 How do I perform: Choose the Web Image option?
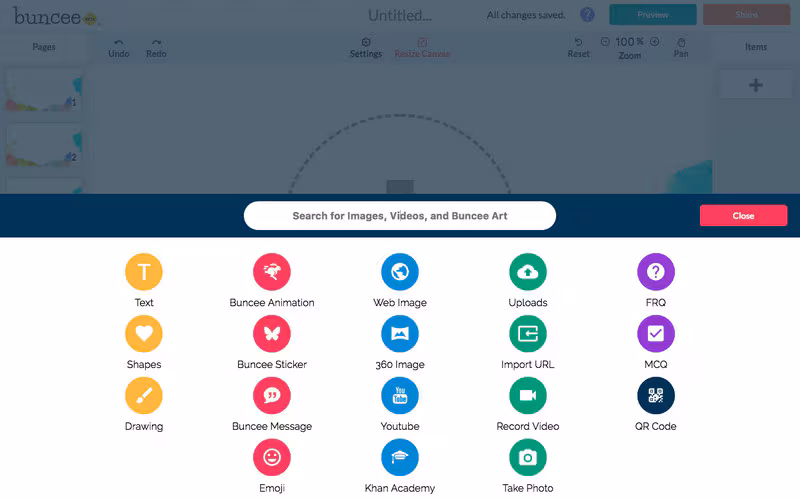pos(400,271)
